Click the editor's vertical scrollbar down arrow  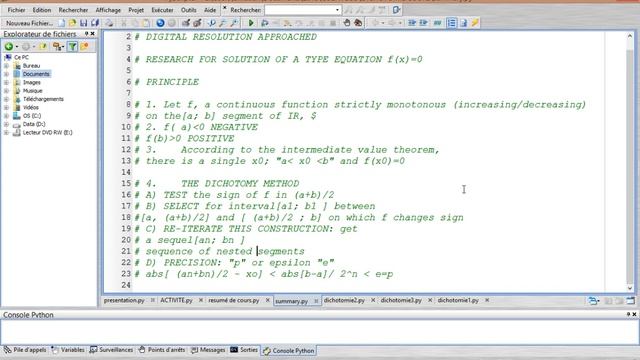630,288
